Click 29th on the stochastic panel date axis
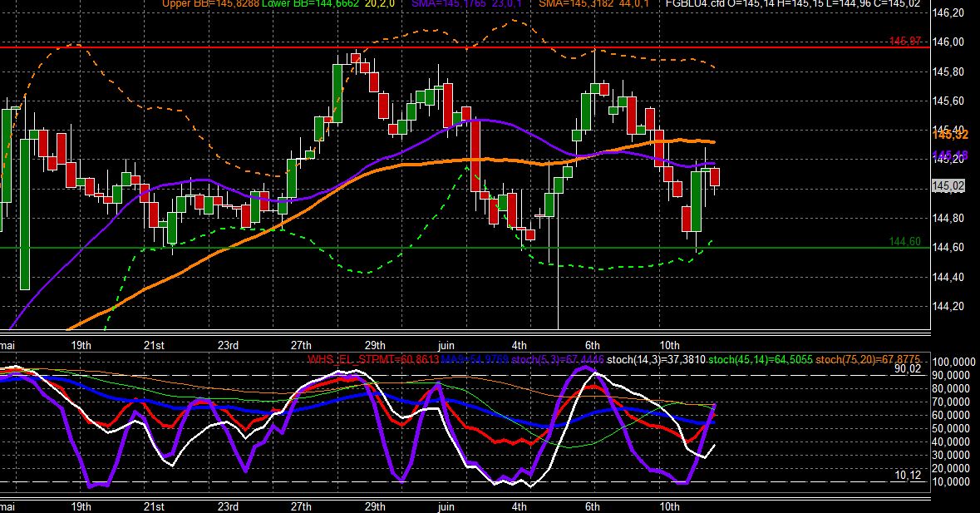Screen dimensions: 980x513 (375, 506)
